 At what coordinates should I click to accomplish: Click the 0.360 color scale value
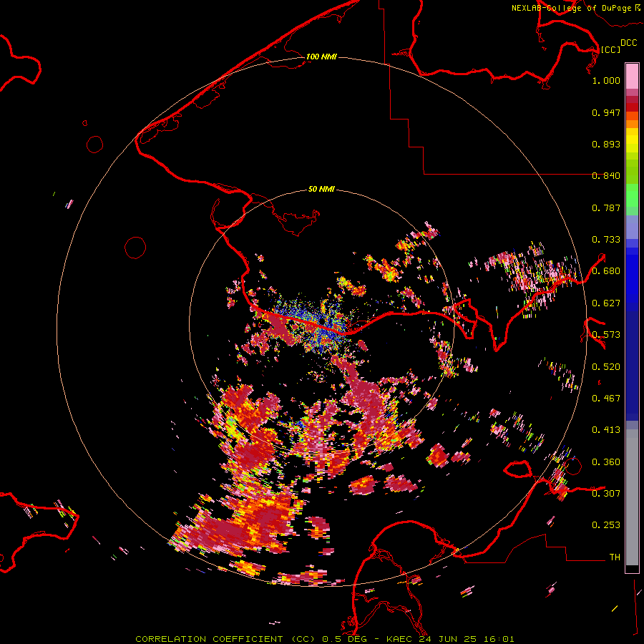(x=606, y=462)
